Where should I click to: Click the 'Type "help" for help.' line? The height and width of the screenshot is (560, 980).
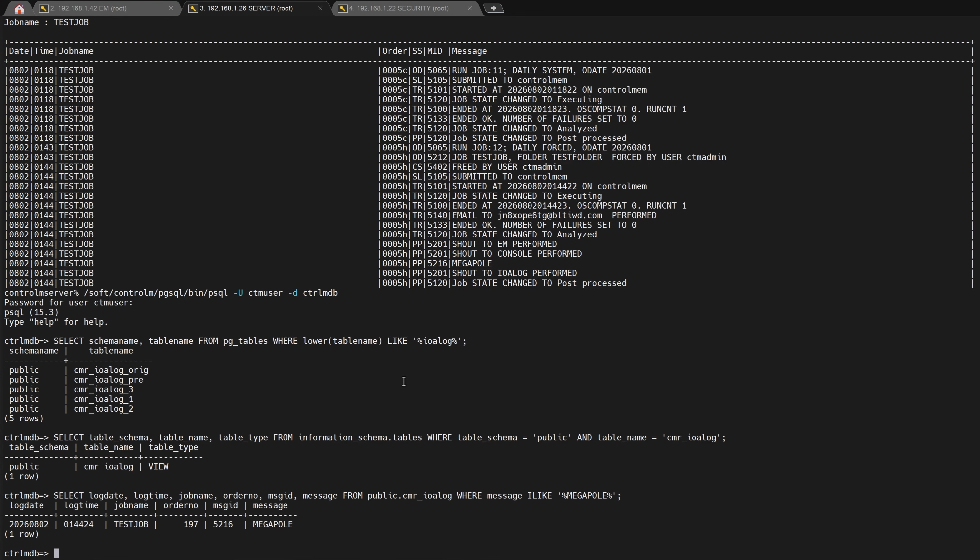coord(56,322)
